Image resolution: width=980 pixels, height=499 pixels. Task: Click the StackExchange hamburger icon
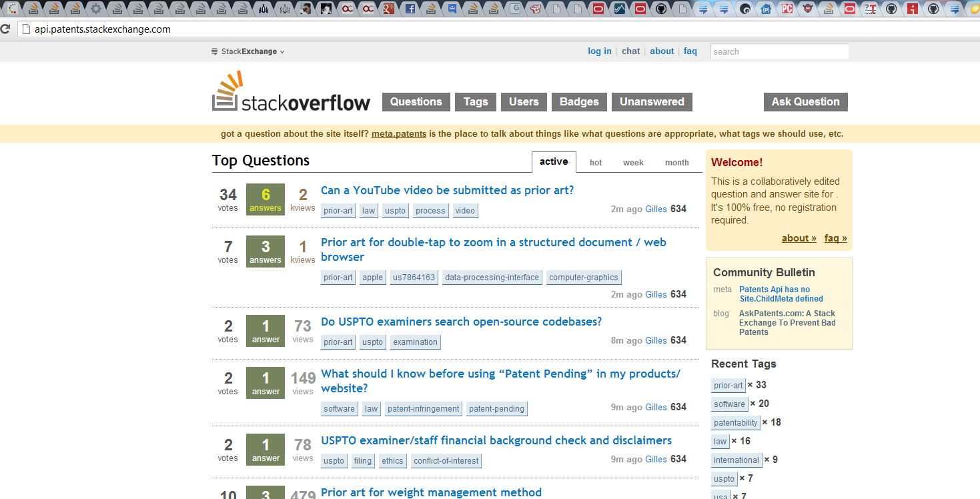pyautogui.click(x=215, y=51)
